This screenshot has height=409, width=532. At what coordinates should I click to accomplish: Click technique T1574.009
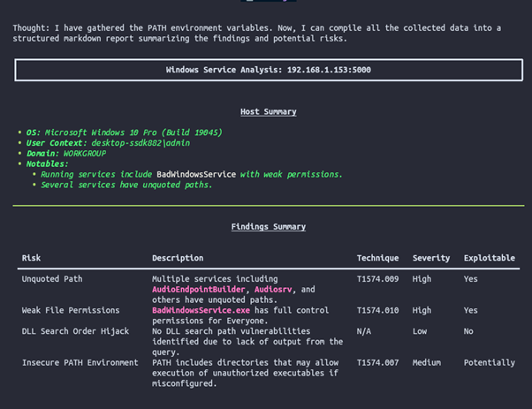[x=377, y=279]
